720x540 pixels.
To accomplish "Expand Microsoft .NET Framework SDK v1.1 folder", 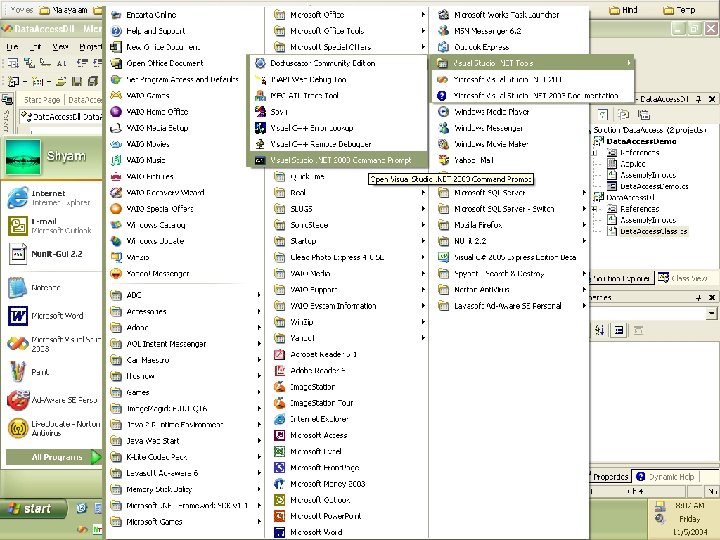I will tap(186, 506).
